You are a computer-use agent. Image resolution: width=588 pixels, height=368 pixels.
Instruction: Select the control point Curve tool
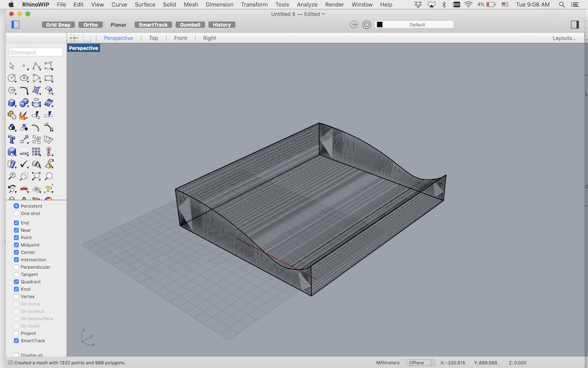(48, 66)
